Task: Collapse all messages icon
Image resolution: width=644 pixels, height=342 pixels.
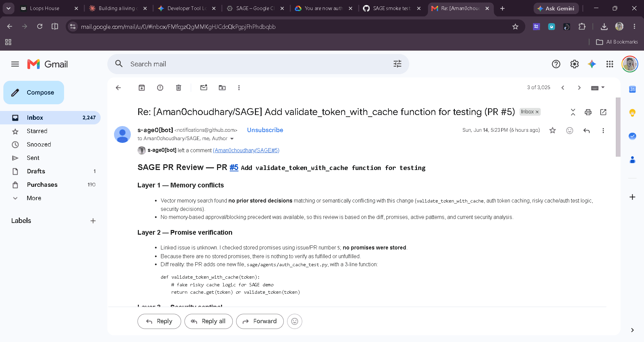Action: point(573,112)
